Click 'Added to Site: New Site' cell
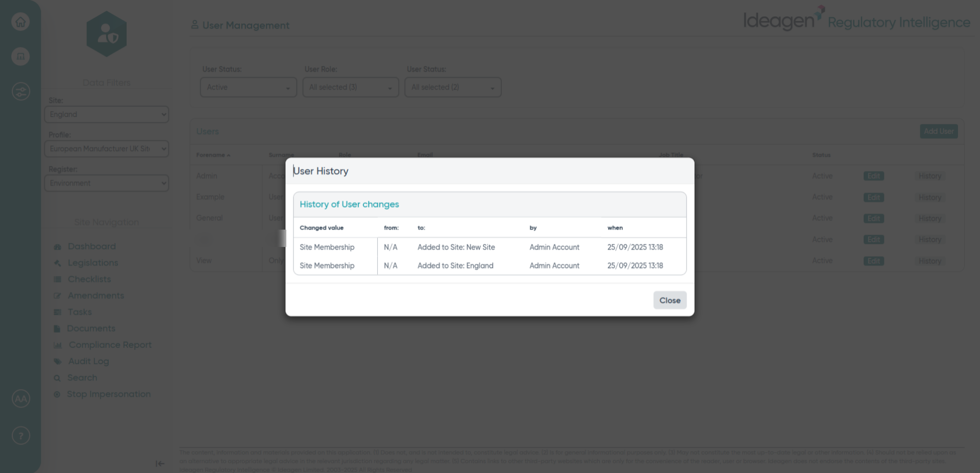This screenshot has width=980, height=473. (x=456, y=247)
